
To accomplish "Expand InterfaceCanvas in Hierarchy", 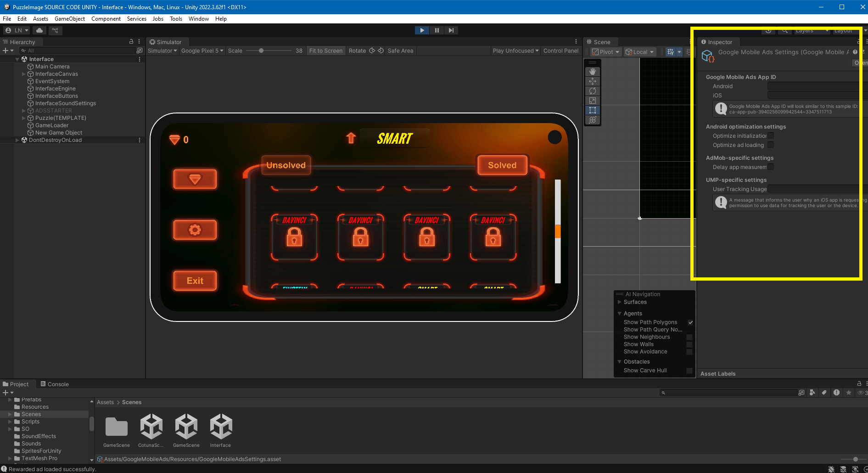I will [24, 74].
